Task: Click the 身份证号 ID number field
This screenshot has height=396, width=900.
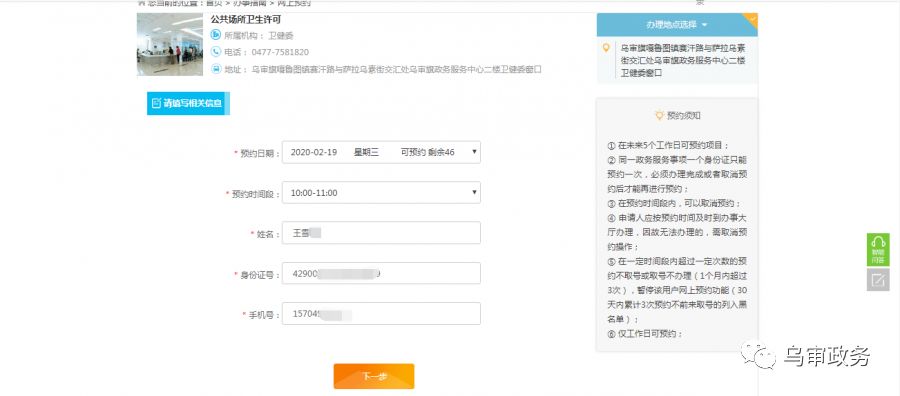Action: click(x=381, y=274)
